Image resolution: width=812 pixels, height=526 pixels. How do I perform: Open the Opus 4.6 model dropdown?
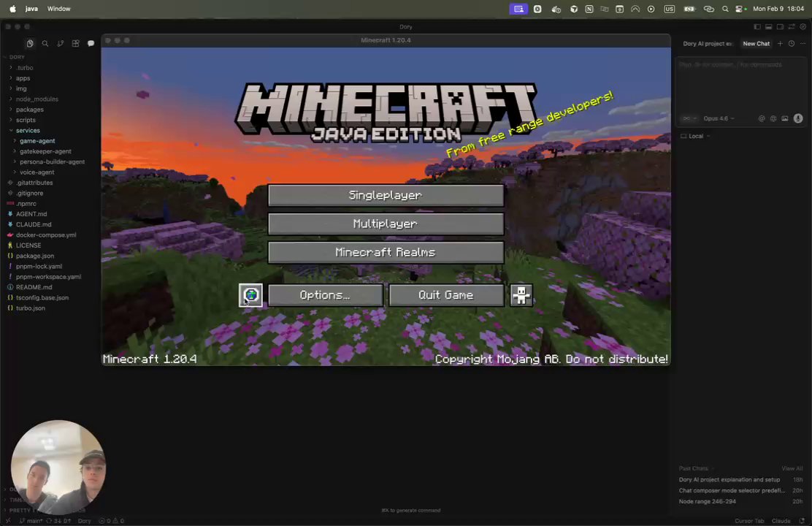(719, 118)
